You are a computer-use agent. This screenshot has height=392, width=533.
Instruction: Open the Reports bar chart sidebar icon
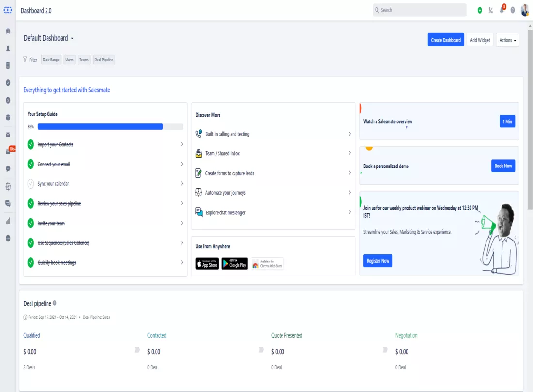8,221
